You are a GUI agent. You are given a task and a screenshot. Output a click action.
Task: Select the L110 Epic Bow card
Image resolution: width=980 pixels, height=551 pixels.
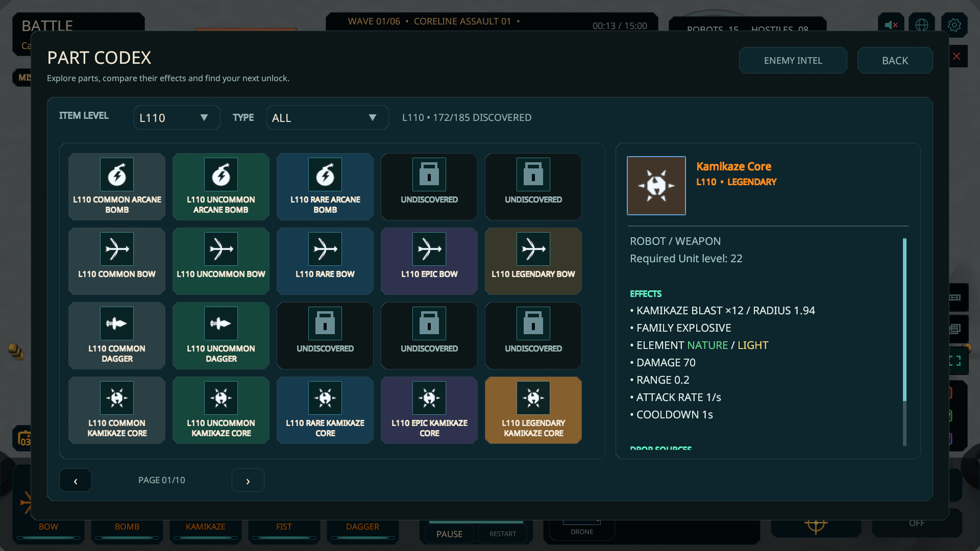429,261
